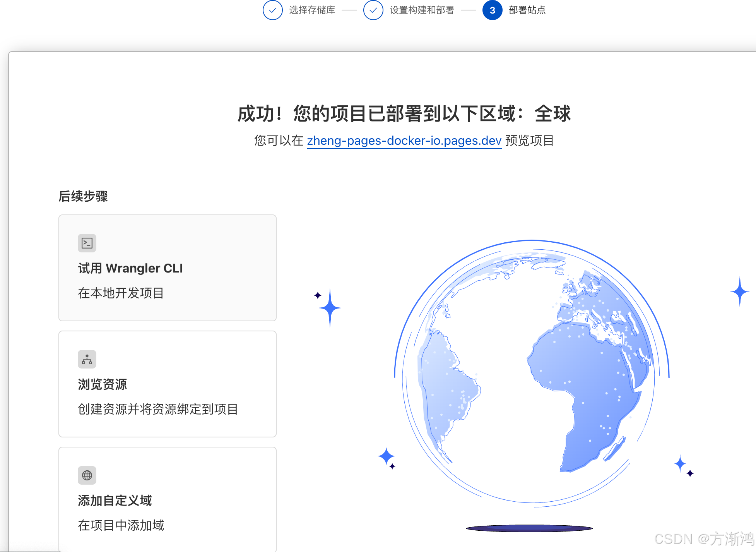The image size is (756, 552).
Task: Click the 选择存储库 step label
Action: click(x=312, y=10)
